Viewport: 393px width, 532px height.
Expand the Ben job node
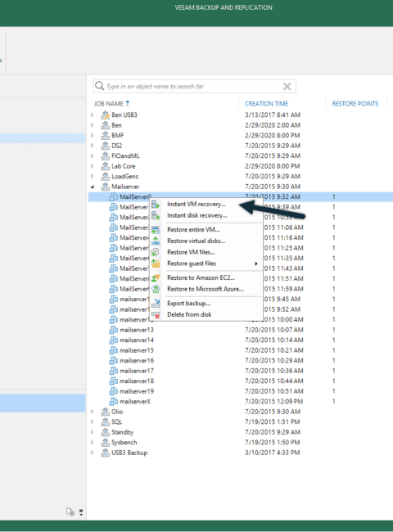[x=93, y=125]
